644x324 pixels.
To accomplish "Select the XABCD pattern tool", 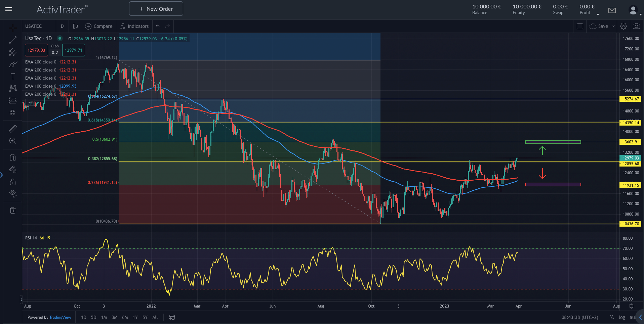I will coord(12,88).
